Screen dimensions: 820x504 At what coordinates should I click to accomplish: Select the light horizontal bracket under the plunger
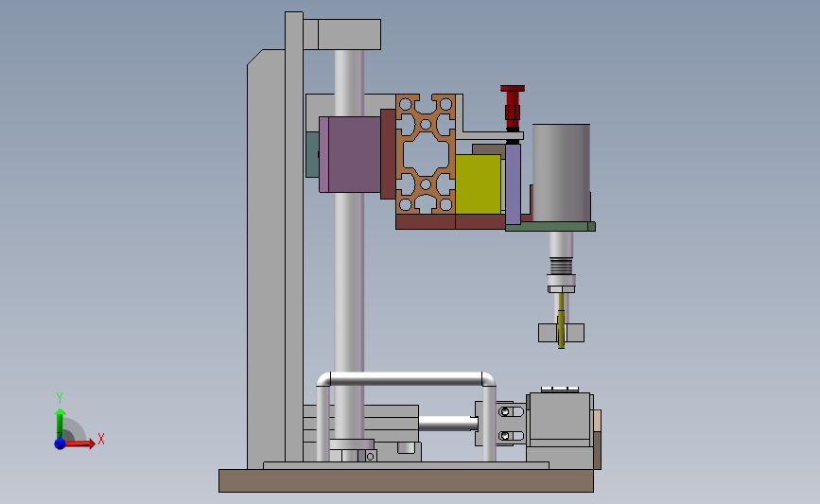(492, 136)
